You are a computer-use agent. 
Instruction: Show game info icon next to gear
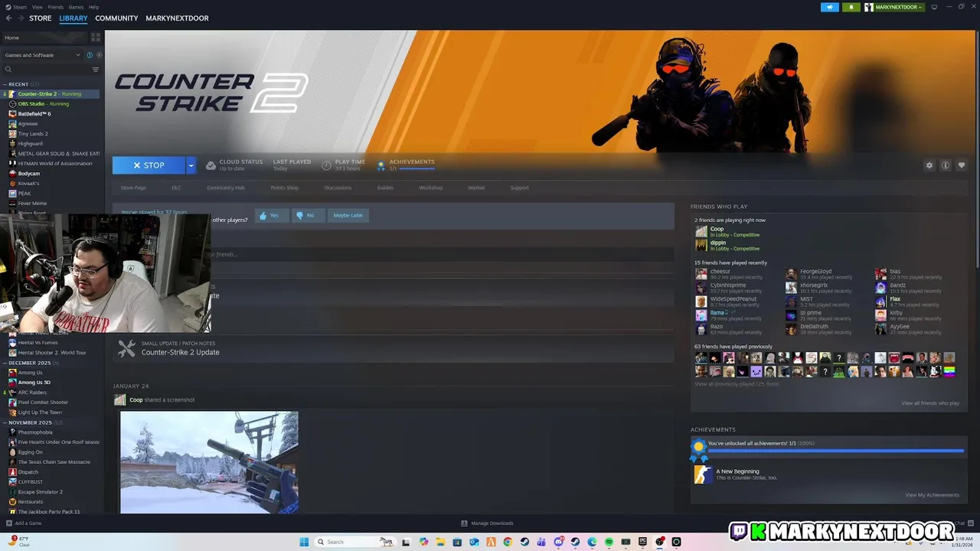946,165
